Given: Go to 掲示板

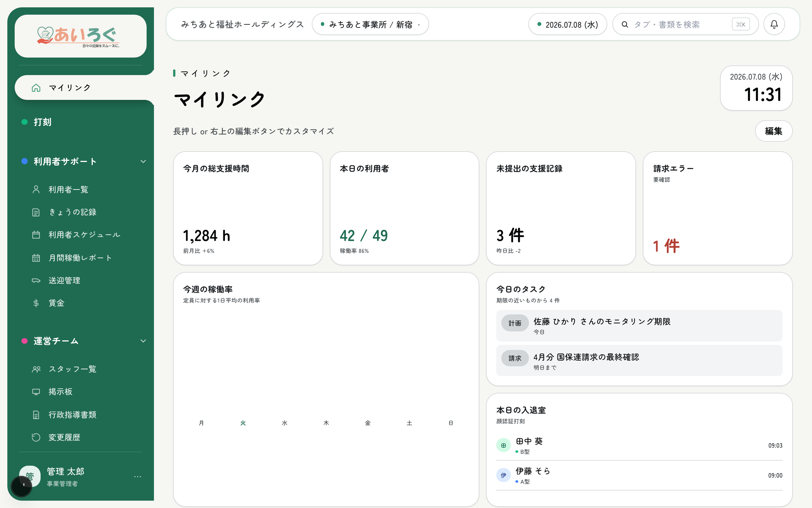Looking at the screenshot, I should [60, 392].
